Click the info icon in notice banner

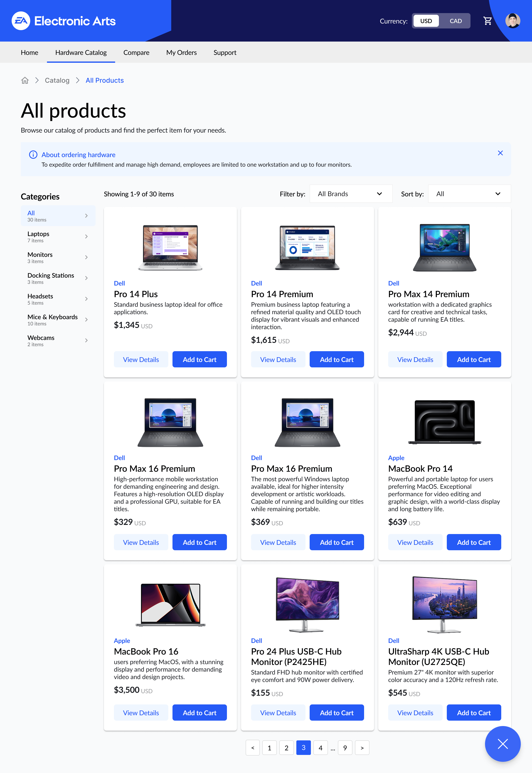(33, 155)
